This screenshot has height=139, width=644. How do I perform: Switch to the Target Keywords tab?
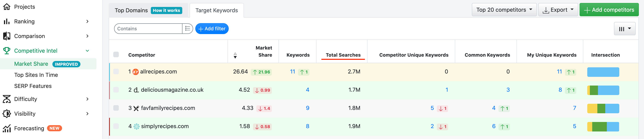pyautogui.click(x=216, y=10)
